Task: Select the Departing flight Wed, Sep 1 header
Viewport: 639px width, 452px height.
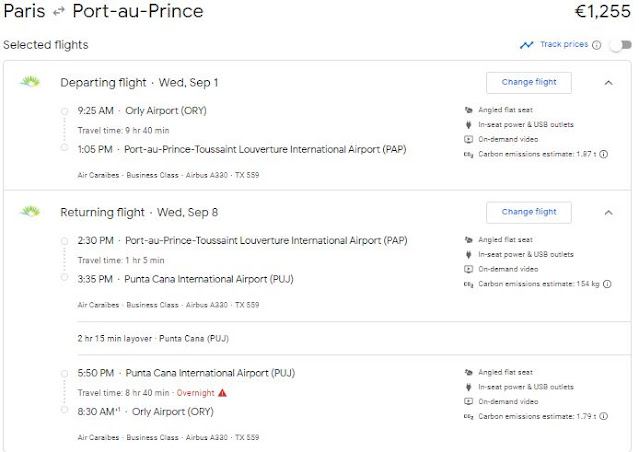Action: pos(139,82)
